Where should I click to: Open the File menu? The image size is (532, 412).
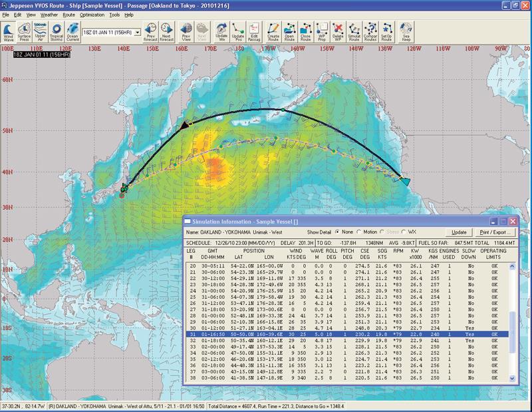tap(6, 15)
